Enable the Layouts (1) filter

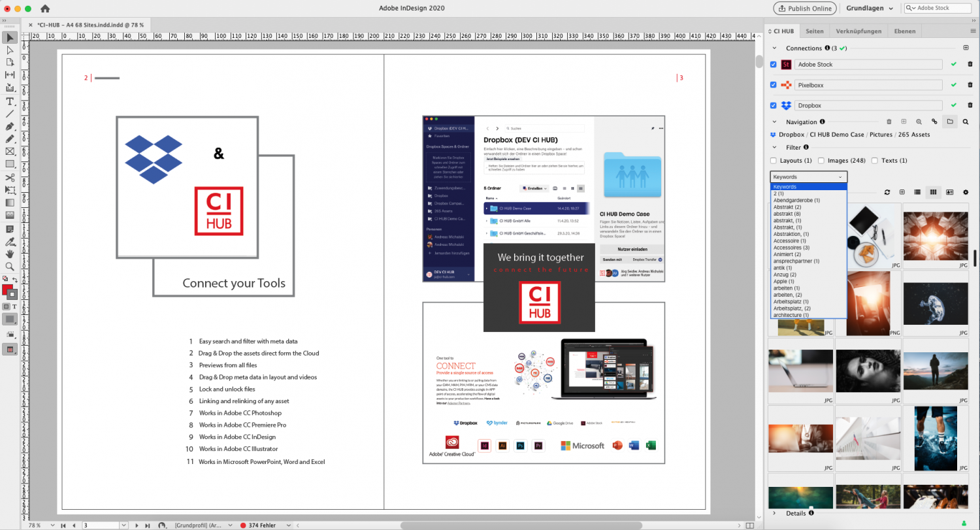pyautogui.click(x=774, y=161)
